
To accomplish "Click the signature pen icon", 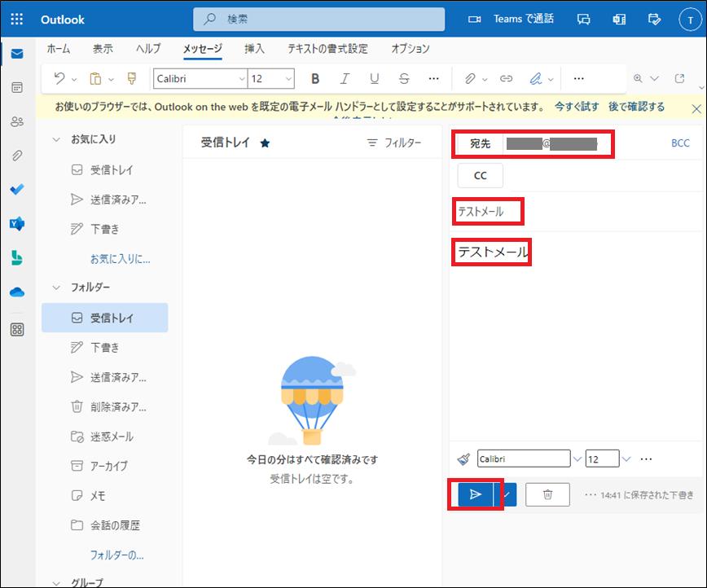I will [x=536, y=79].
